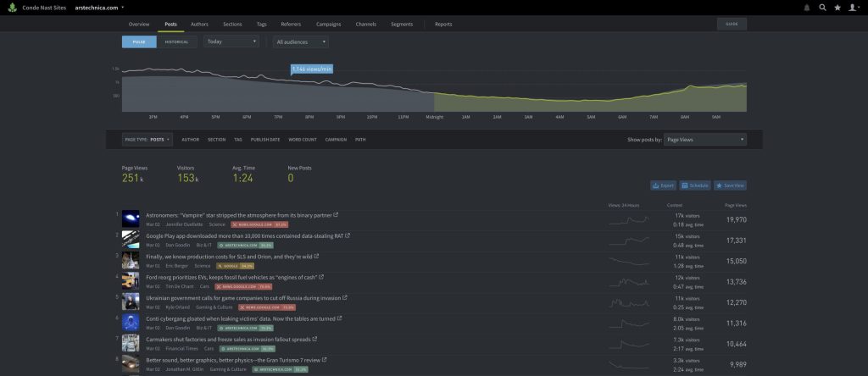Image resolution: width=868 pixels, height=376 pixels.
Task: Open Page Type: Posts dropdown
Action: (147, 140)
